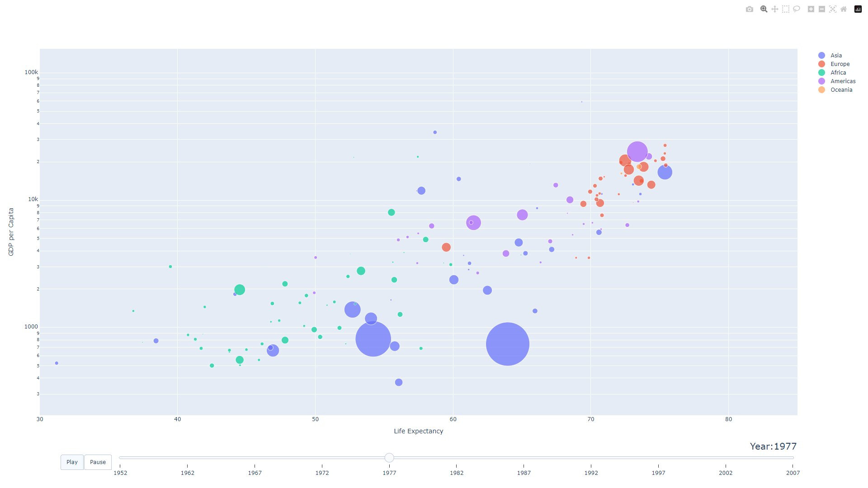Hide the Americas legend entry

point(843,81)
